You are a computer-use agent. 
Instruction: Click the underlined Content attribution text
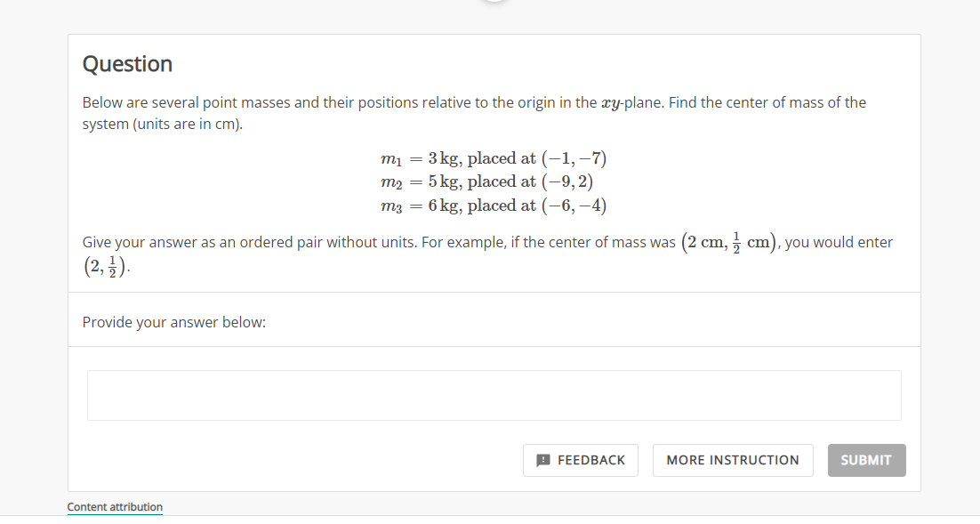pos(115,506)
